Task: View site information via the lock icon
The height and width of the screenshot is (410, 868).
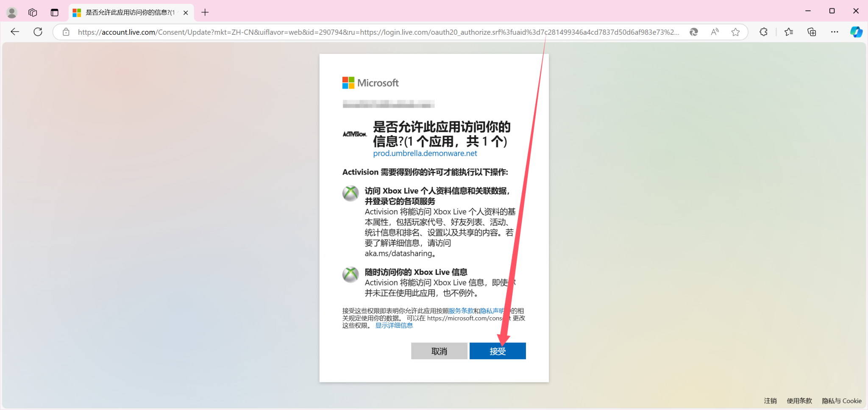Action: pos(66,32)
